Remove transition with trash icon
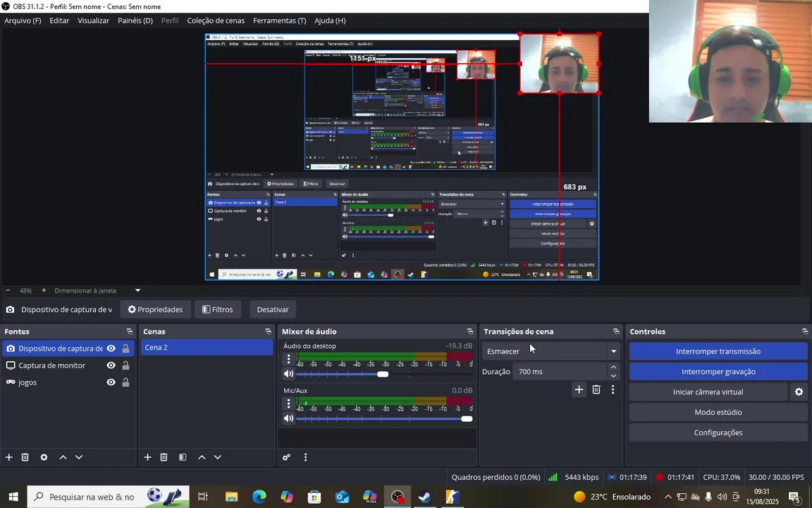812x508 pixels. [596, 389]
